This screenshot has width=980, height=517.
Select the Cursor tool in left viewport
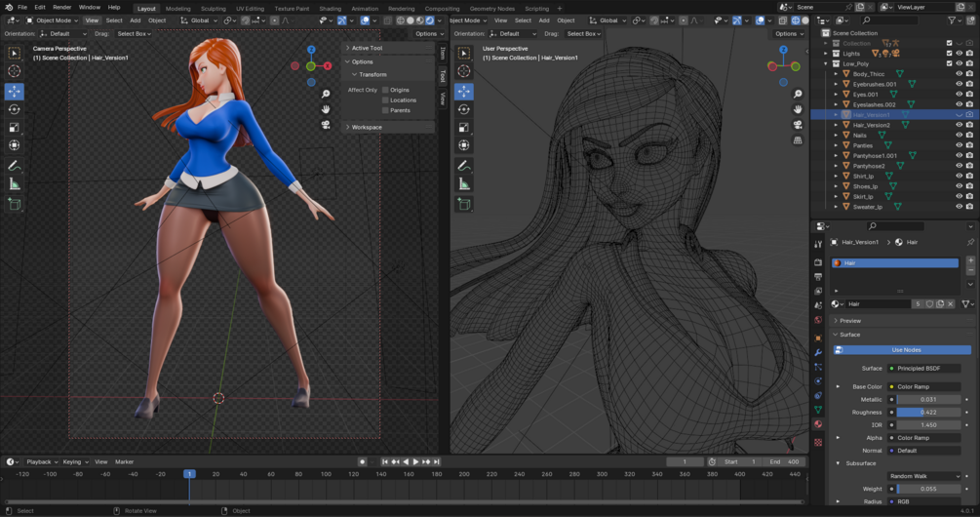tap(14, 71)
